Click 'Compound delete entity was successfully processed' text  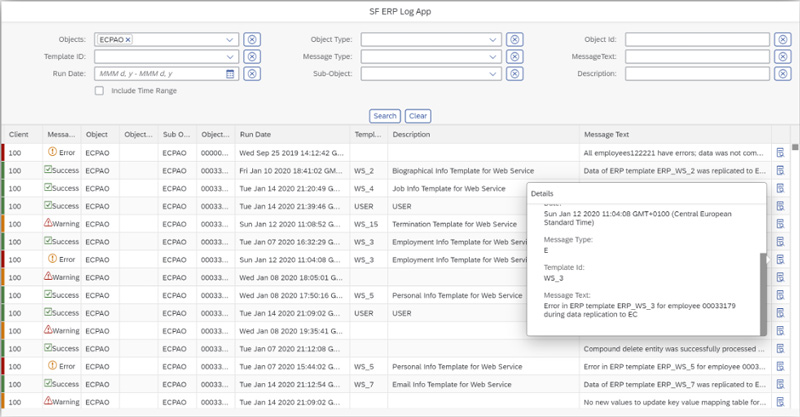tap(673, 349)
